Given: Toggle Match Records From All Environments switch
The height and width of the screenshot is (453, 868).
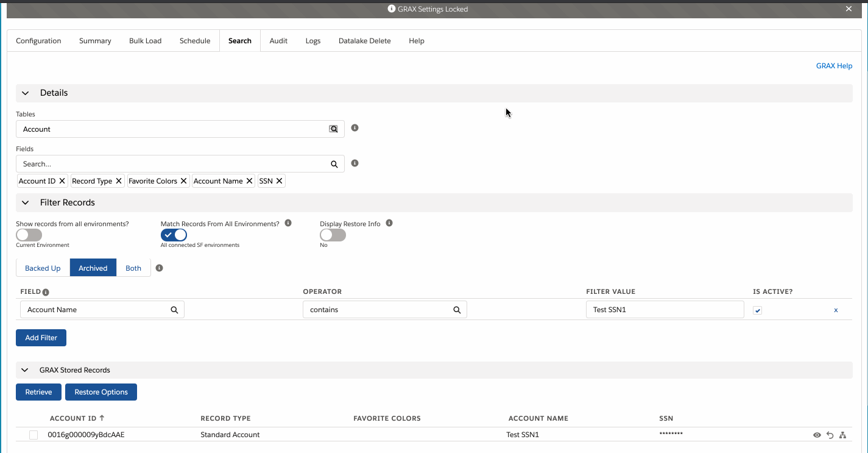Looking at the screenshot, I should 174,235.
